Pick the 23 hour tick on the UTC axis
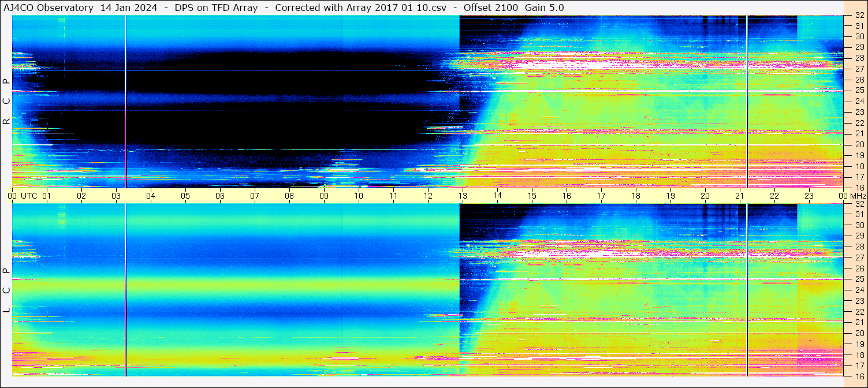Image resolution: width=868 pixels, height=388 pixels. pos(809,196)
